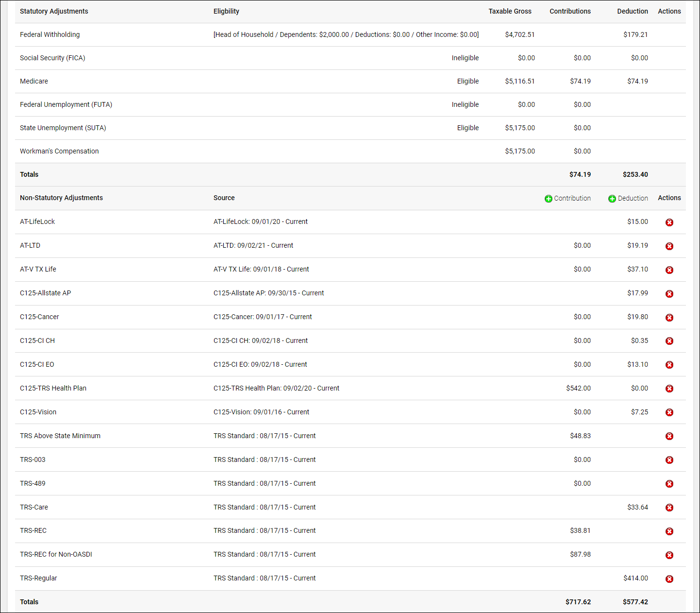Delete the TRS-489 adjustment row
Image resolution: width=700 pixels, height=613 pixels.
click(669, 484)
